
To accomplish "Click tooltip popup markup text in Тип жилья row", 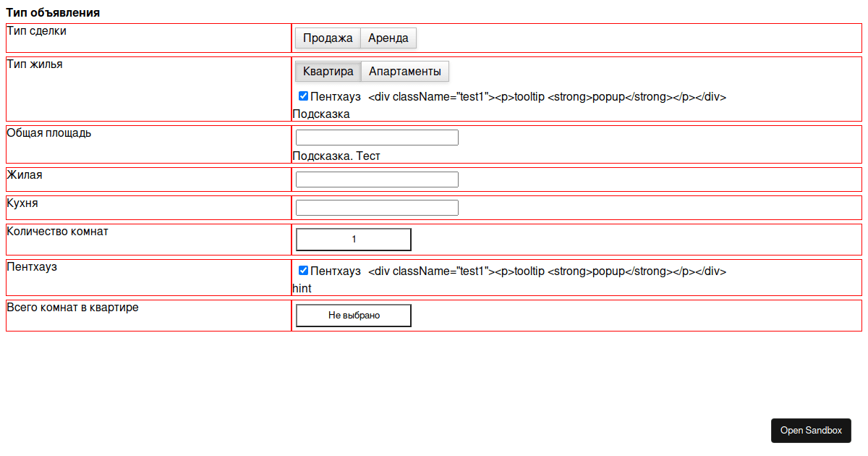I will (x=547, y=97).
